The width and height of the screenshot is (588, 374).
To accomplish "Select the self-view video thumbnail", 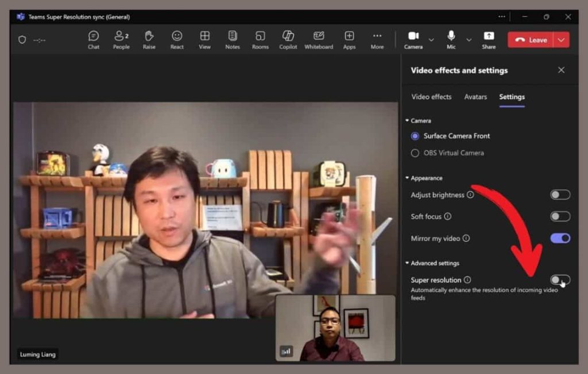I will tap(335, 328).
